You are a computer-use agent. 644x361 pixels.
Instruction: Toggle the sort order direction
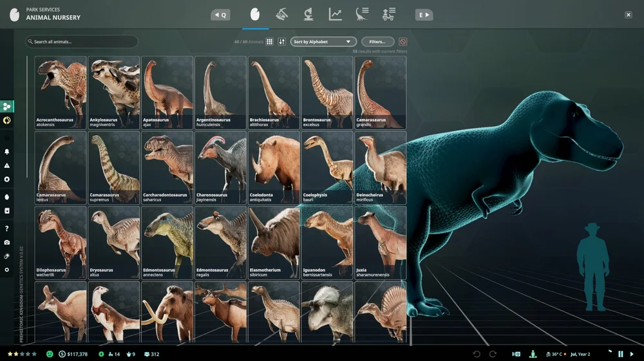282,41
